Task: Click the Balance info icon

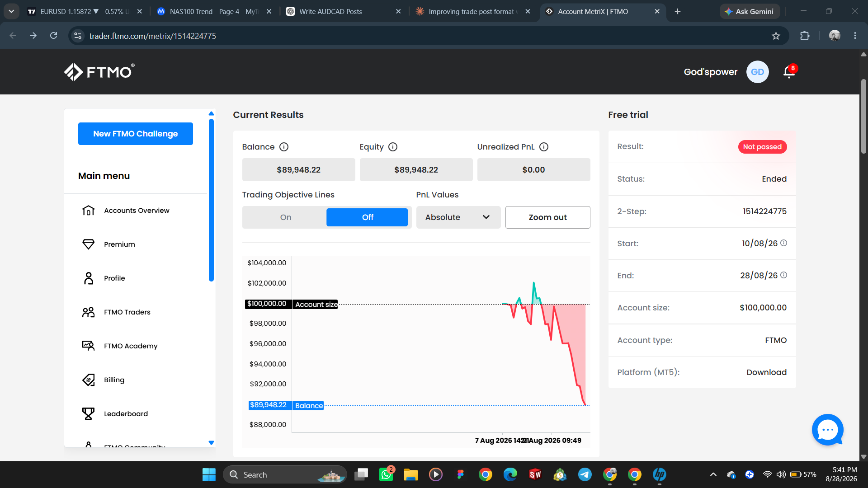Action: click(284, 147)
